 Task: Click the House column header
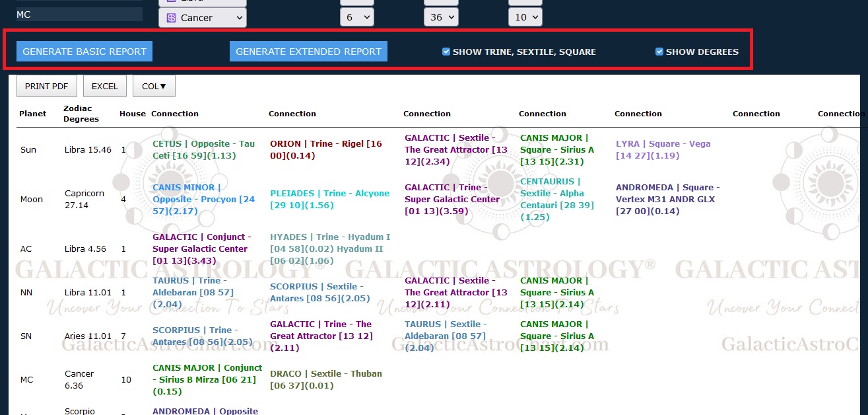tap(132, 114)
